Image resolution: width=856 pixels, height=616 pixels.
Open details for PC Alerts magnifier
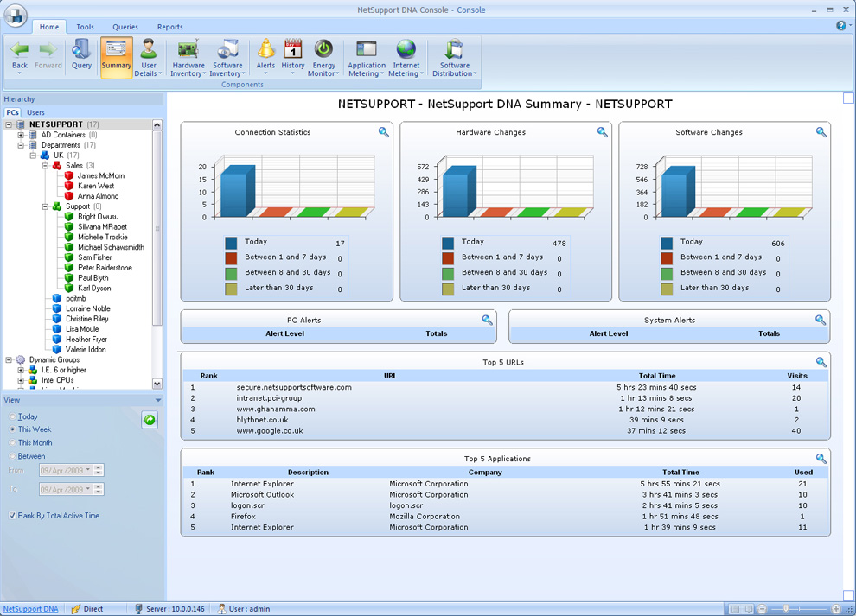488,321
